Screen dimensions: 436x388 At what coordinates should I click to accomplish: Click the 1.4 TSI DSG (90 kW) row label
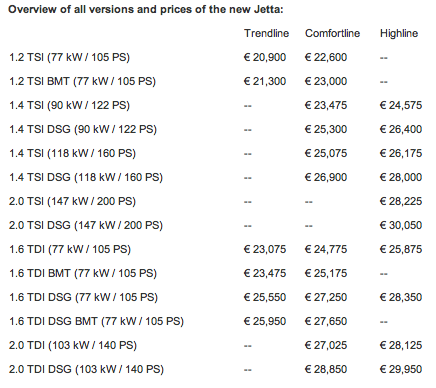click(x=83, y=129)
